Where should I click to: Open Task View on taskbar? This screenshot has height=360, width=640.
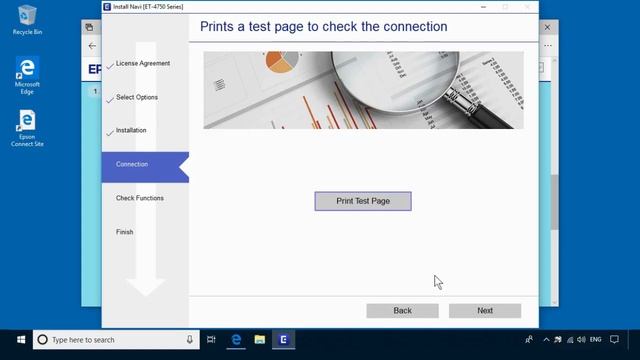pos(211,340)
